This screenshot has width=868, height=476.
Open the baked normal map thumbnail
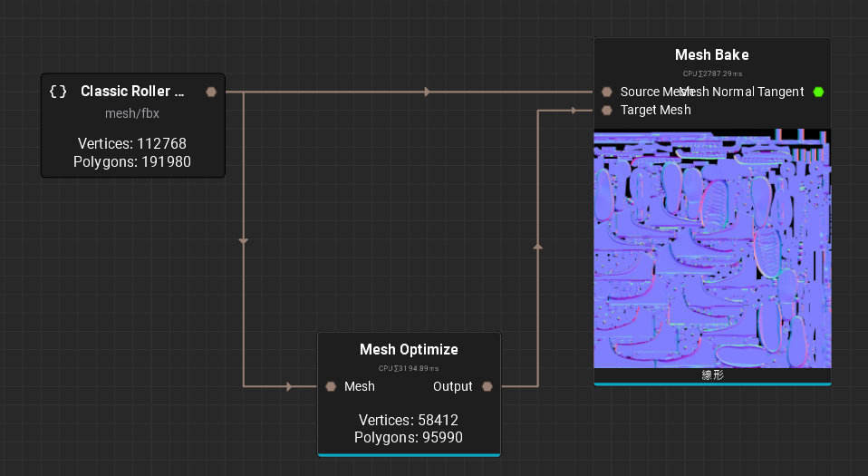[712, 248]
